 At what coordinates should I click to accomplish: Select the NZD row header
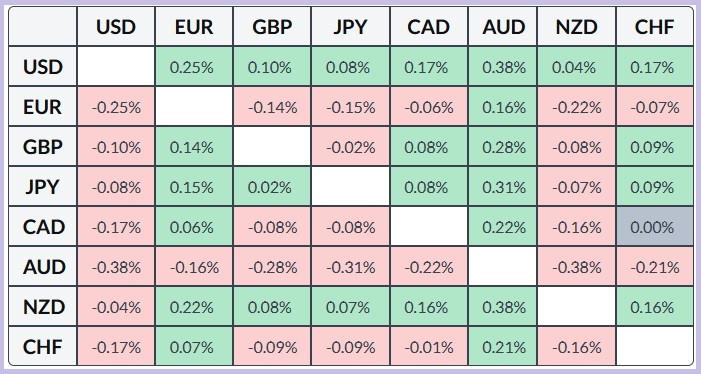(x=43, y=307)
